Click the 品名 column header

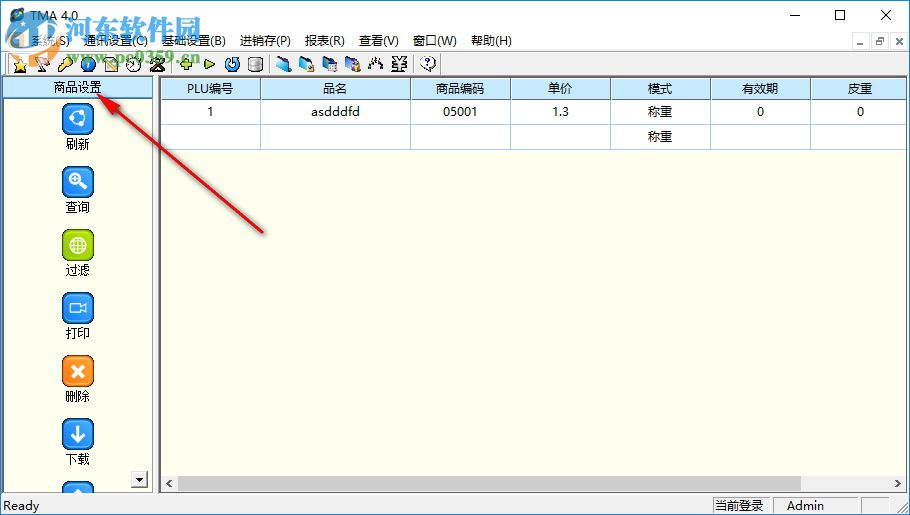(335, 89)
